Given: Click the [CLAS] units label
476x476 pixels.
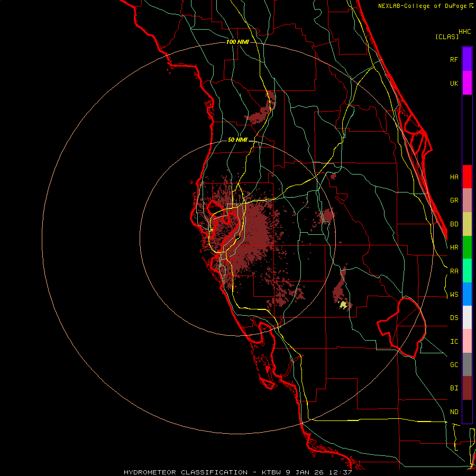Looking at the screenshot, I should tap(447, 36).
